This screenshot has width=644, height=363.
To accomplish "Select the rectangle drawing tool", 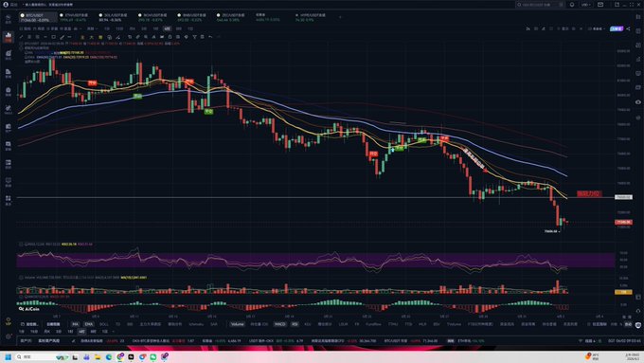I will tap(53, 37).
